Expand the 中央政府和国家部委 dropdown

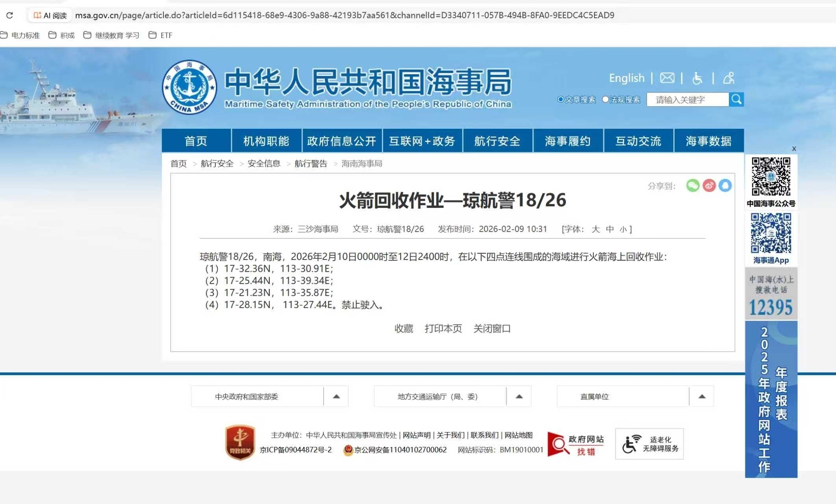pyautogui.click(x=336, y=397)
